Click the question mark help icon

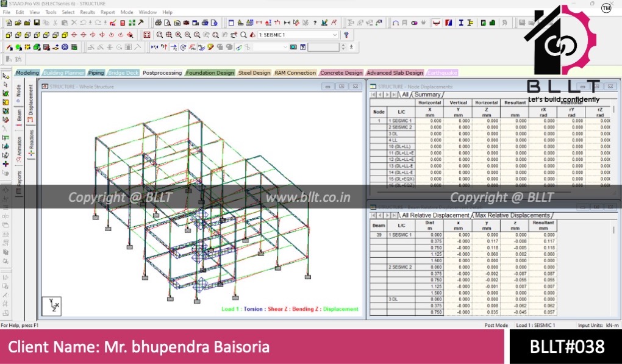[315, 23]
